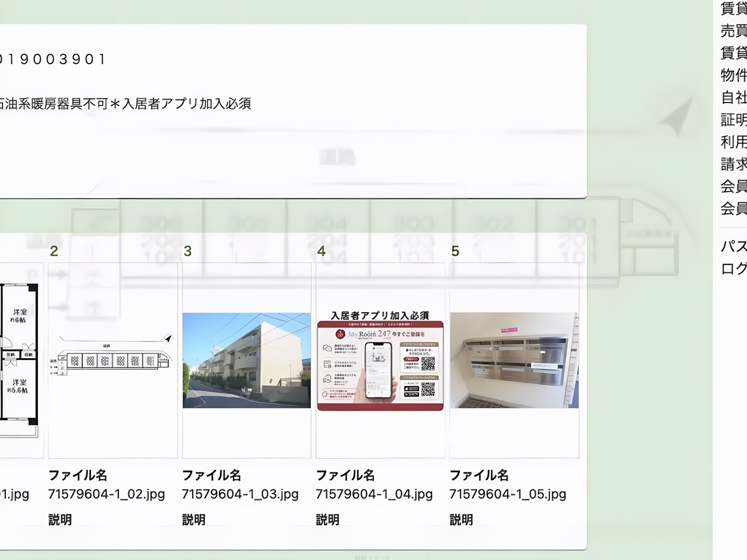Open 入居者アプリ加入必須 flyer thumbnail 4
The image size is (747, 560).
point(381,360)
